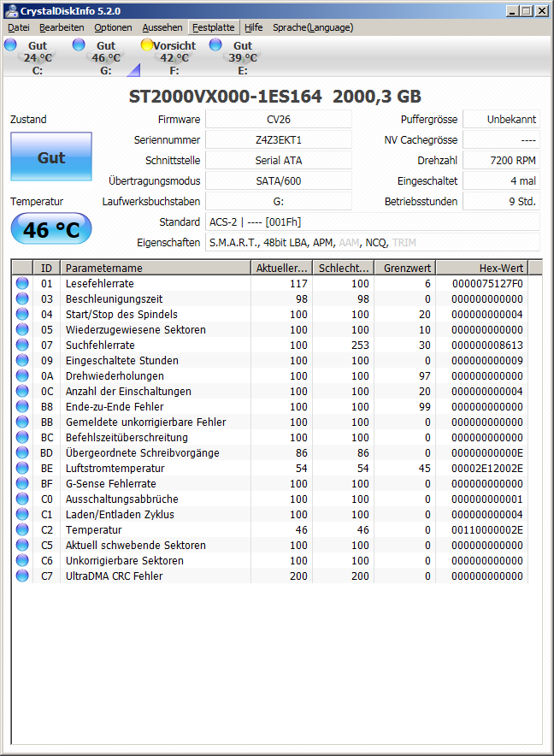Click status orb for Wiederzugewiesene Sektoren

pyautogui.click(x=22, y=330)
